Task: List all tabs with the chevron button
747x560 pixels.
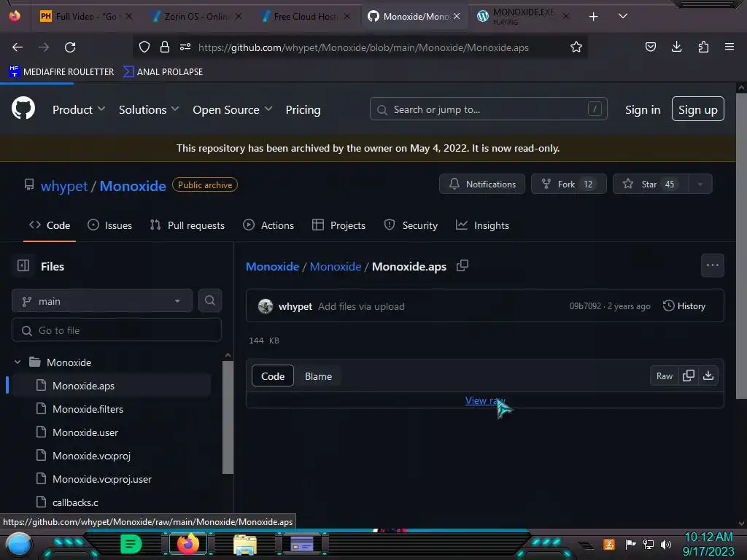Action: pyautogui.click(x=622, y=16)
